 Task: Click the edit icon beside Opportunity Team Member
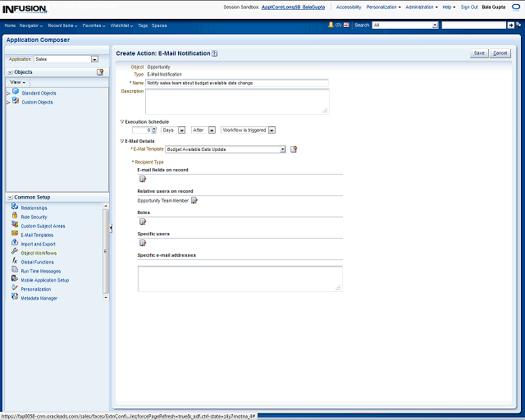194,200
